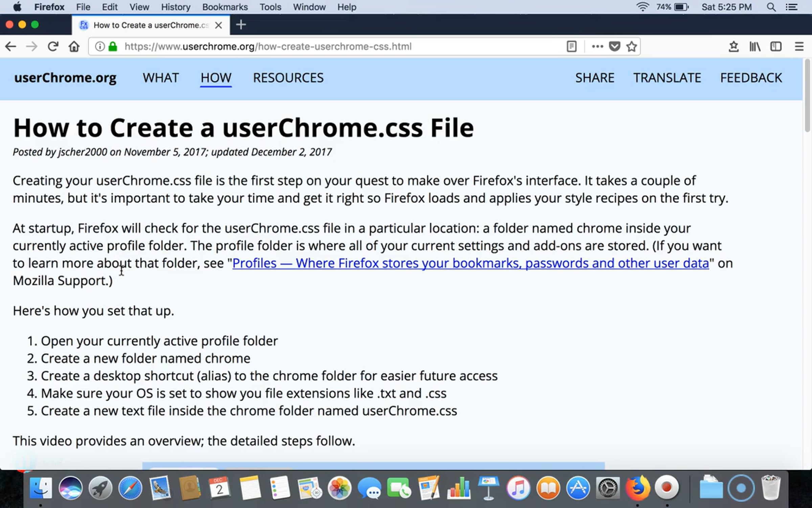Screen dimensions: 812x508
Task: Click the page's vertical scrollbar thumb
Action: click(807, 96)
